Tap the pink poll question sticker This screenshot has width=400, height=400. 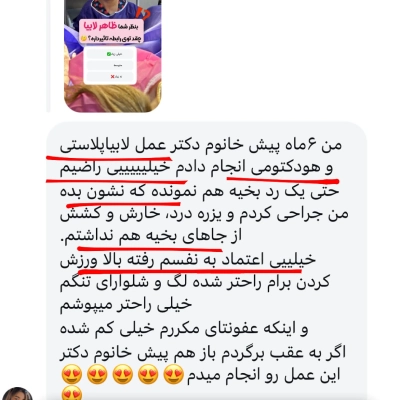(111, 31)
